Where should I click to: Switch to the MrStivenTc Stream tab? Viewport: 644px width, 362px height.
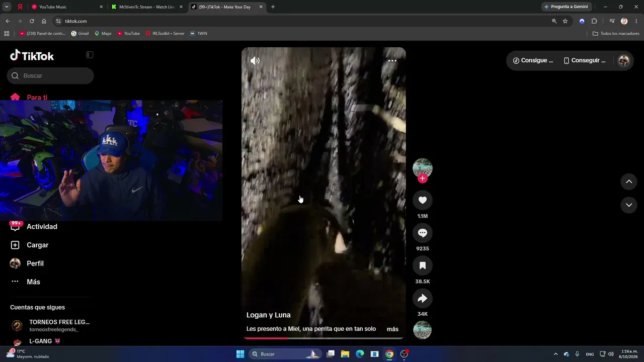[x=146, y=7]
